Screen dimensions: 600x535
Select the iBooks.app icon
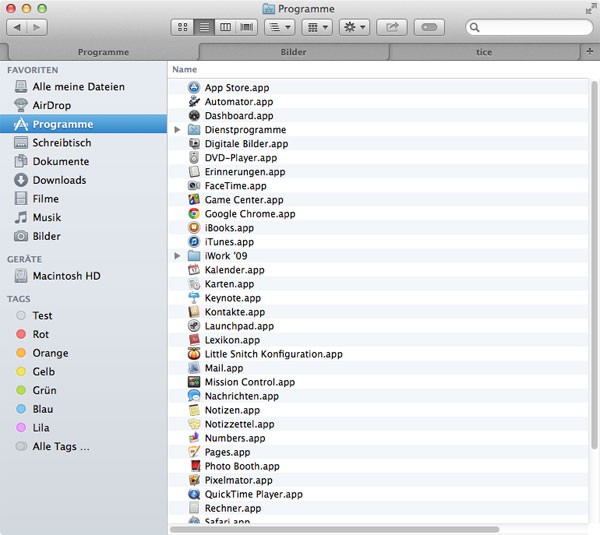pyautogui.click(x=194, y=228)
